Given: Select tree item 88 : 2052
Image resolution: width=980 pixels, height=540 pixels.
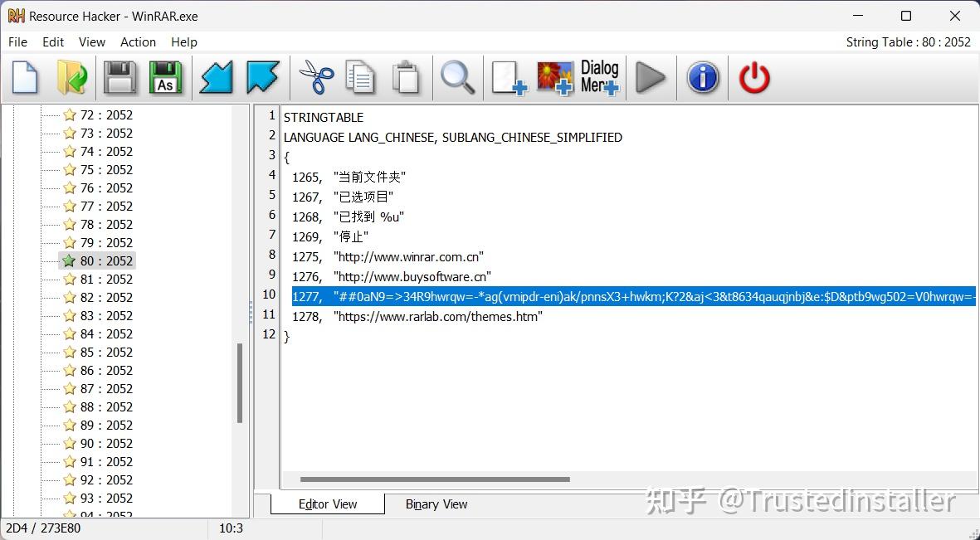Looking at the screenshot, I should 106,407.
